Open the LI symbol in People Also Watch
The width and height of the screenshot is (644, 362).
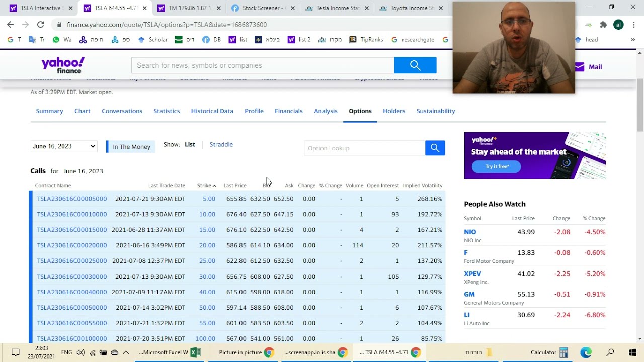pyautogui.click(x=467, y=315)
